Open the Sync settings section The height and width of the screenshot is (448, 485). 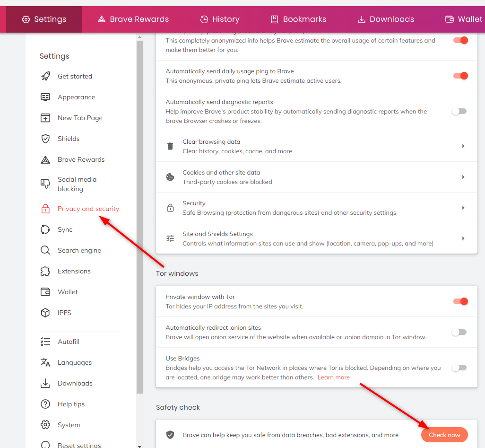(x=65, y=229)
